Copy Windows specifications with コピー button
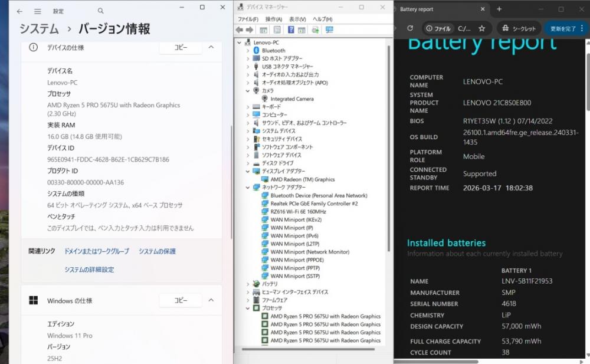Viewport: 590px width, 364px height. [x=181, y=300]
